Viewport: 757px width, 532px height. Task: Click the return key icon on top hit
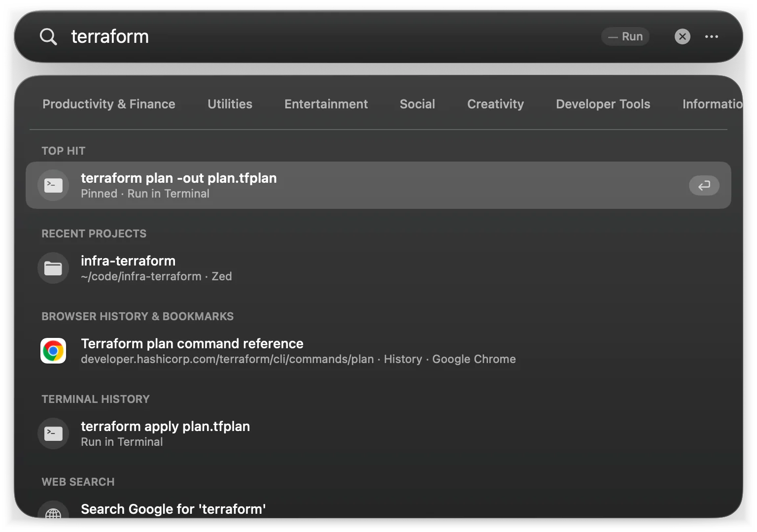click(704, 185)
